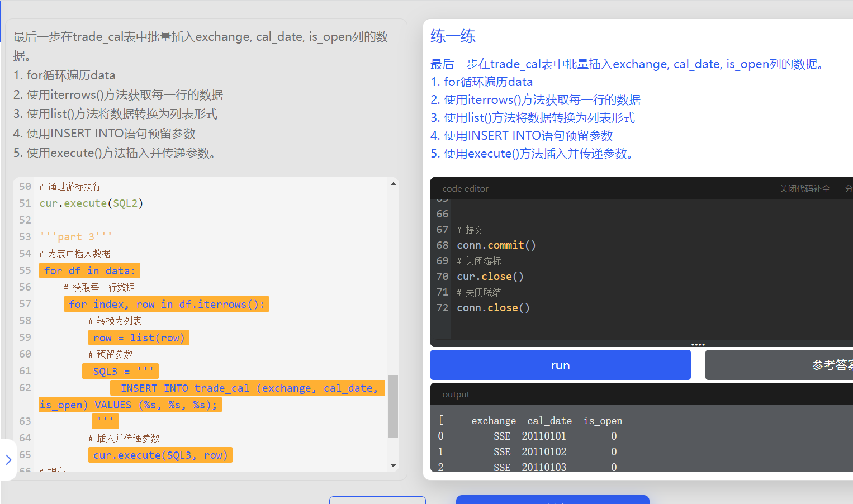Click blue step '3. 使用list()方法' in 练一练

[x=533, y=118]
